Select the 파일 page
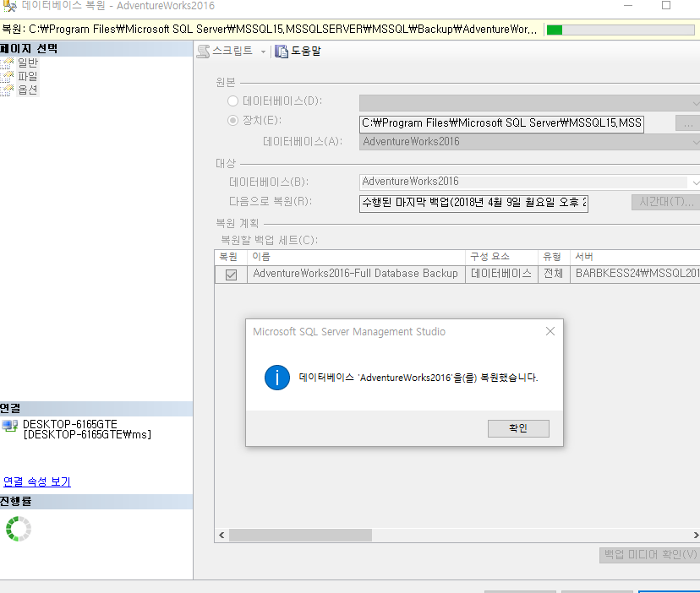 tap(28, 76)
